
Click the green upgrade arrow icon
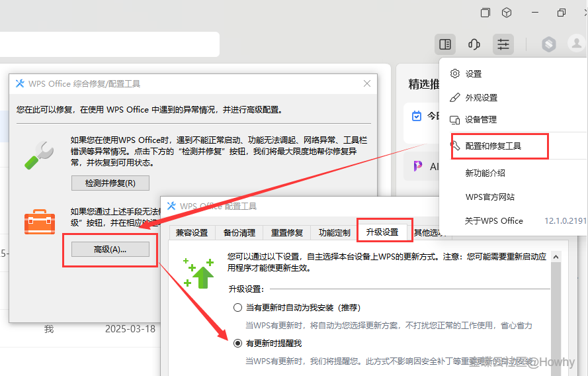(199, 273)
